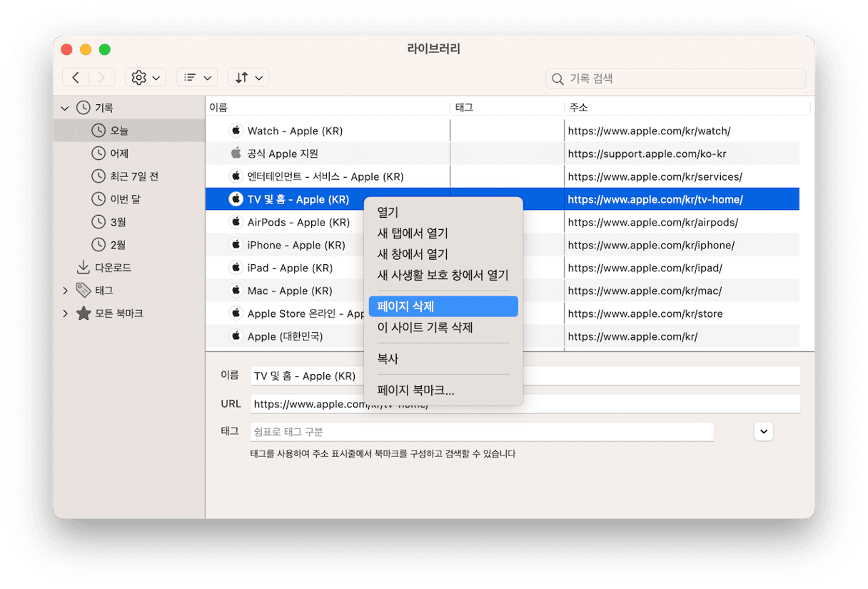868x589 pixels.
Task: Choose 페이지 삭제 from context menu
Action: 443,306
